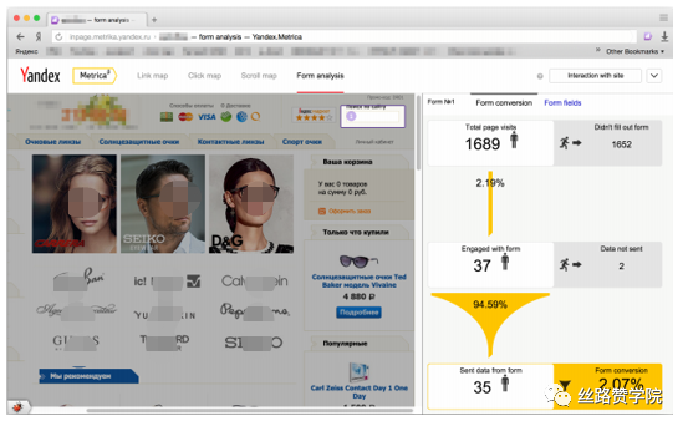
Task: Click the running person icon next to Didn't fill out form
Action: (566, 143)
